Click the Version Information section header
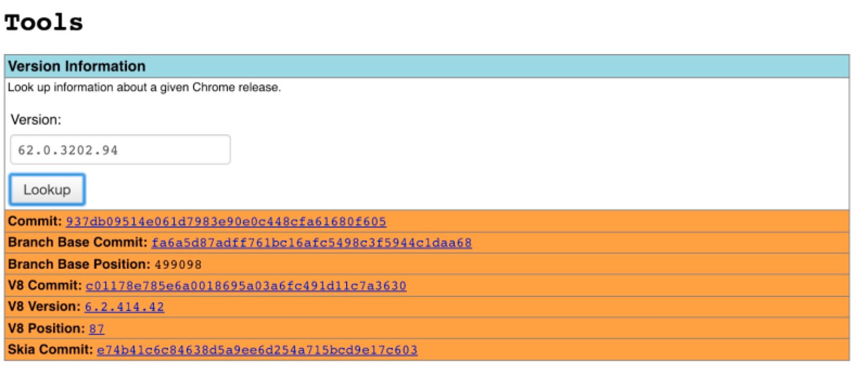This screenshot has height=376, width=868. [x=76, y=66]
